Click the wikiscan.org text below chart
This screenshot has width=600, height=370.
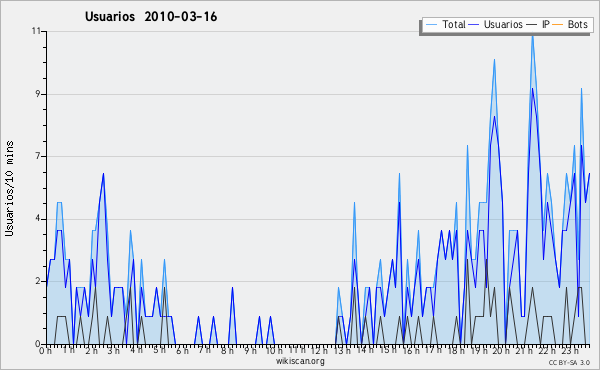coord(300,361)
